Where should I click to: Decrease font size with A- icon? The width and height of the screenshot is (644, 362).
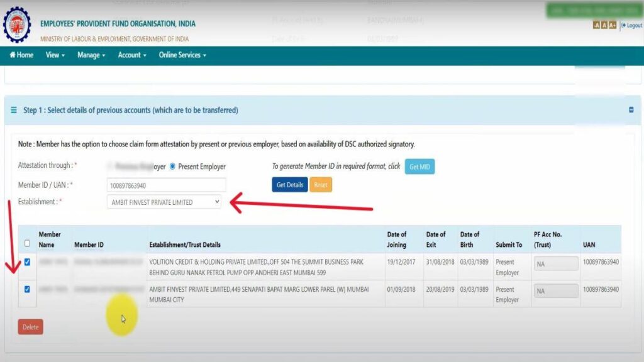pyautogui.click(x=596, y=25)
